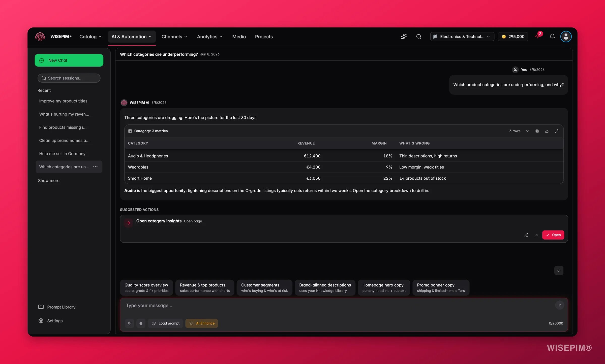Start a New Chat
The width and height of the screenshot is (605, 364).
point(69,60)
